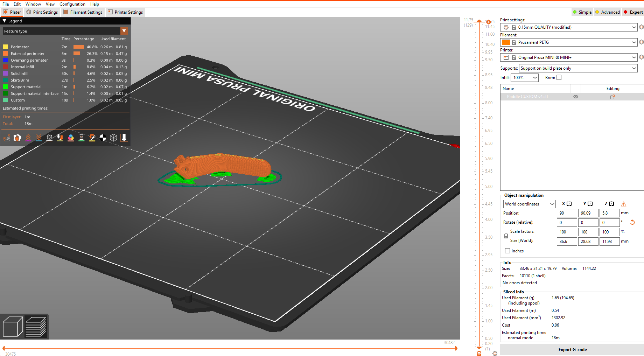Toggle print pauses hourglass icon
The width and height of the screenshot is (644, 356).
click(82, 138)
